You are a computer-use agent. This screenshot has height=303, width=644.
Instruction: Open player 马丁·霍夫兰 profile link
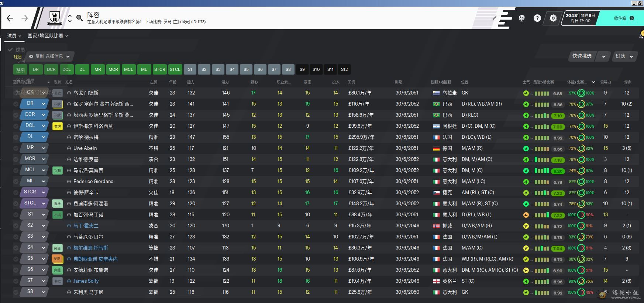(86, 226)
